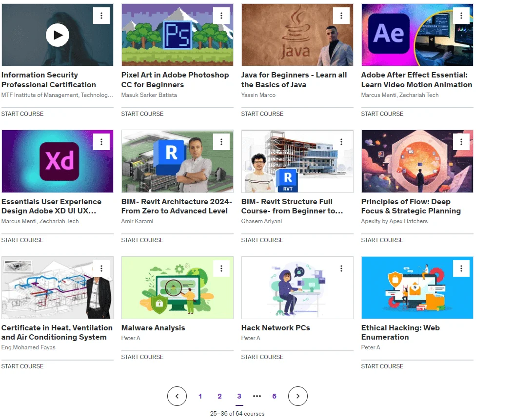Go to next page with right arrow
This screenshot has width=514, height=420.
[x=298, y=396]
